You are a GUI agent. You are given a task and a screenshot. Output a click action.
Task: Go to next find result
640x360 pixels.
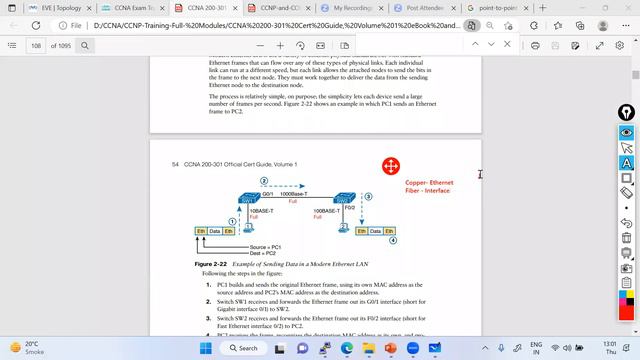pos(491,44)
